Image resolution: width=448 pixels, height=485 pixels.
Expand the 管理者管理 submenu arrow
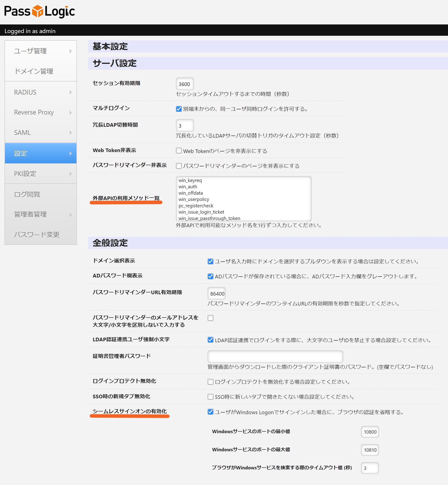coord(71,215)
